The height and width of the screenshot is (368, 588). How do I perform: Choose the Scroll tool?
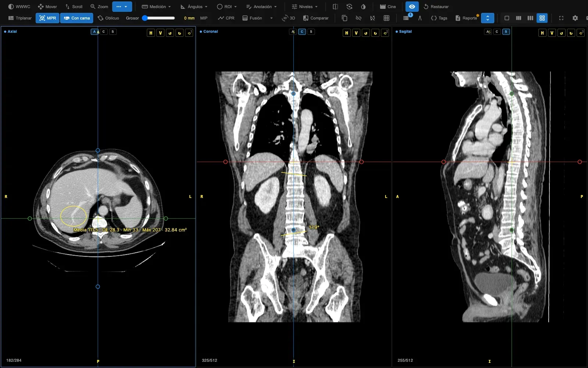pos(74,7)
